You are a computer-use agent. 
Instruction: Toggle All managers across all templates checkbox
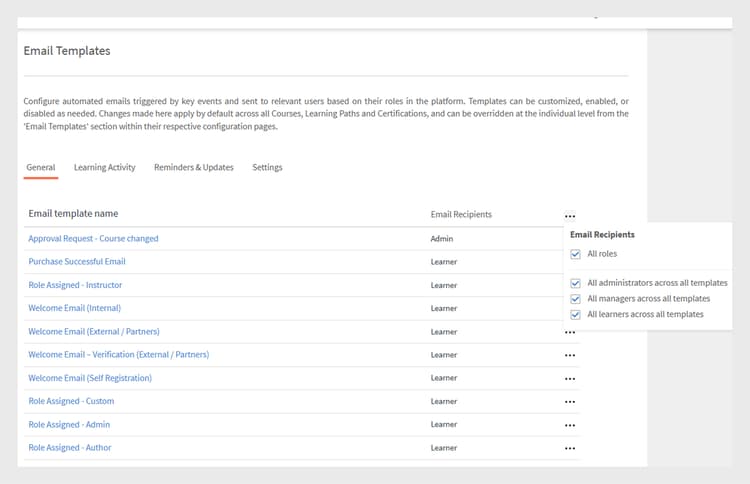(x=575, y=299)
